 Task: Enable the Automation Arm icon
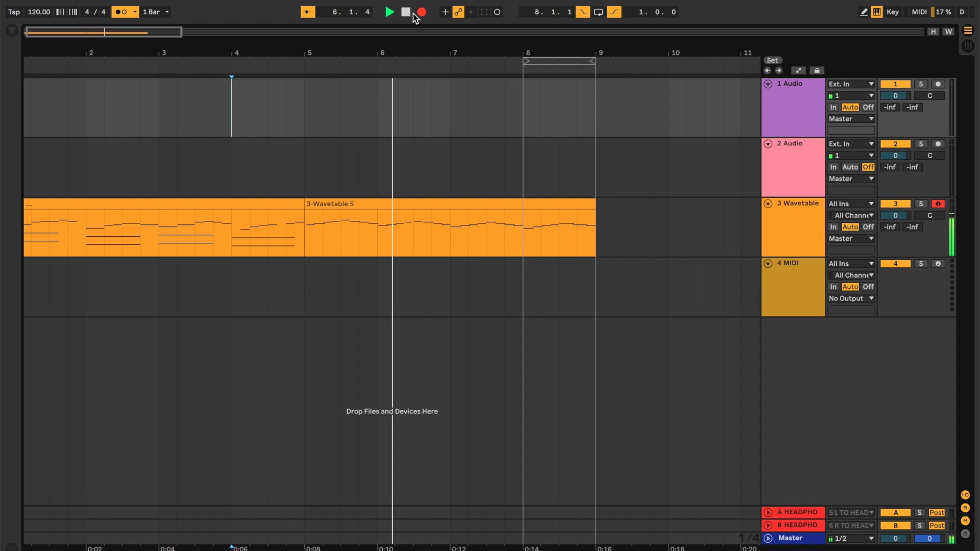click(x=458, y=12)
